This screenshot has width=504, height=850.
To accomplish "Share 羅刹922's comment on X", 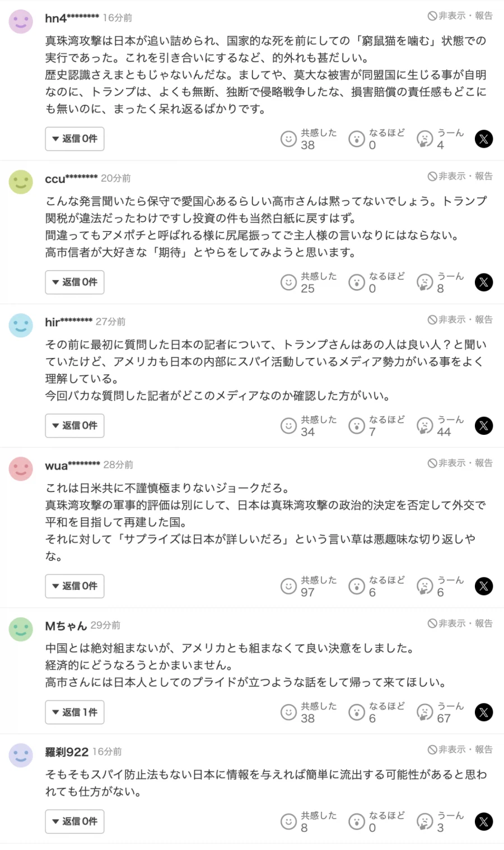I will [483, 821].
